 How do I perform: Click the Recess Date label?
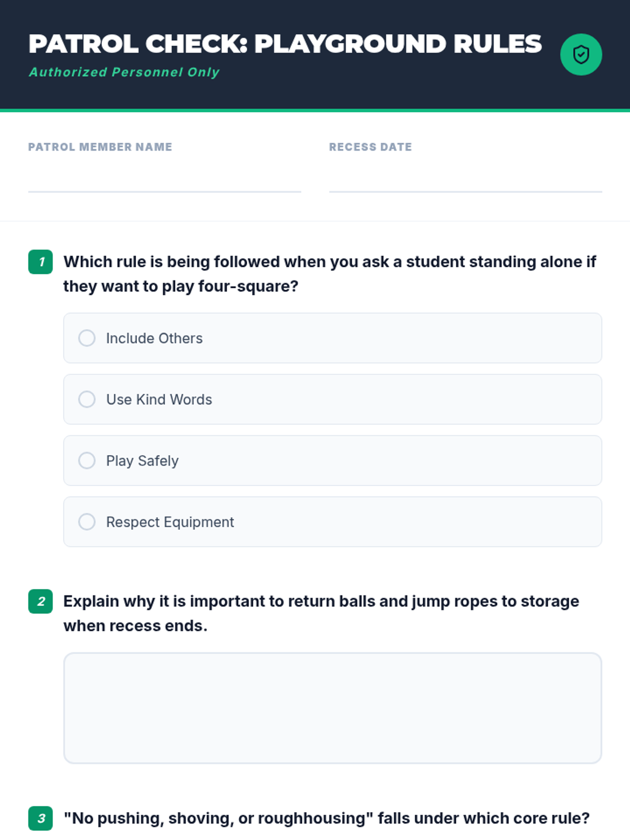pos(370,147)
